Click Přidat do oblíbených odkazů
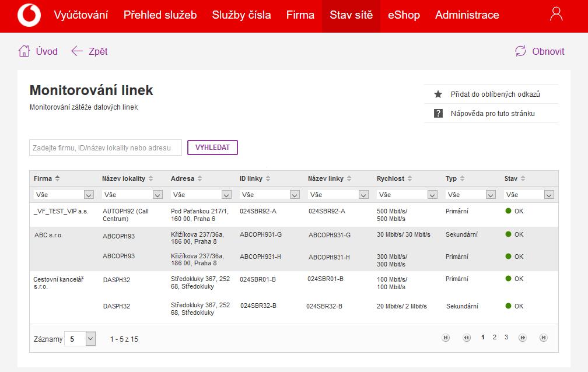This screenshot has height=372, width=588. 495,94
